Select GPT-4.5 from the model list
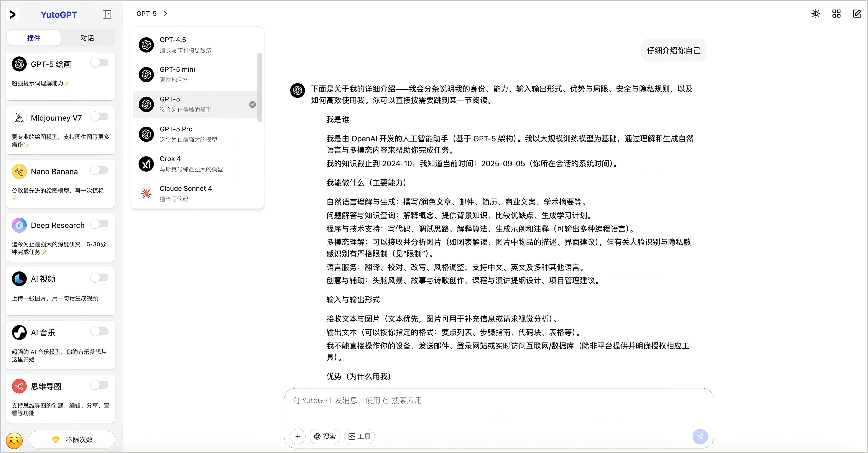This screenshot has height=453, width=868. tap(196, 45)
